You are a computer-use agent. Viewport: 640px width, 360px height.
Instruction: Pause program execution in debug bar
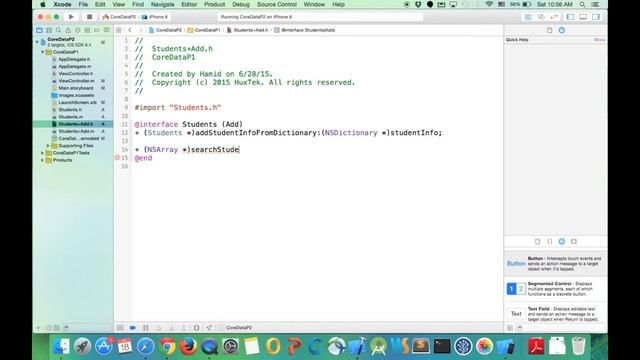pos(146,328)
